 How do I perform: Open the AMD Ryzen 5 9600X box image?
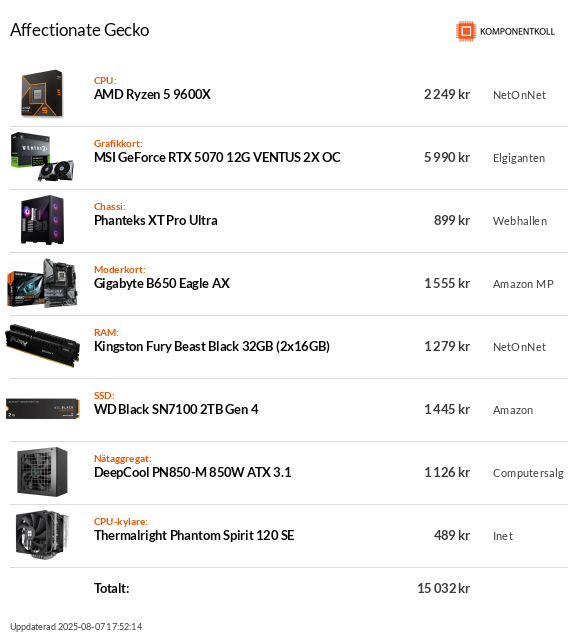click(42, 93)
